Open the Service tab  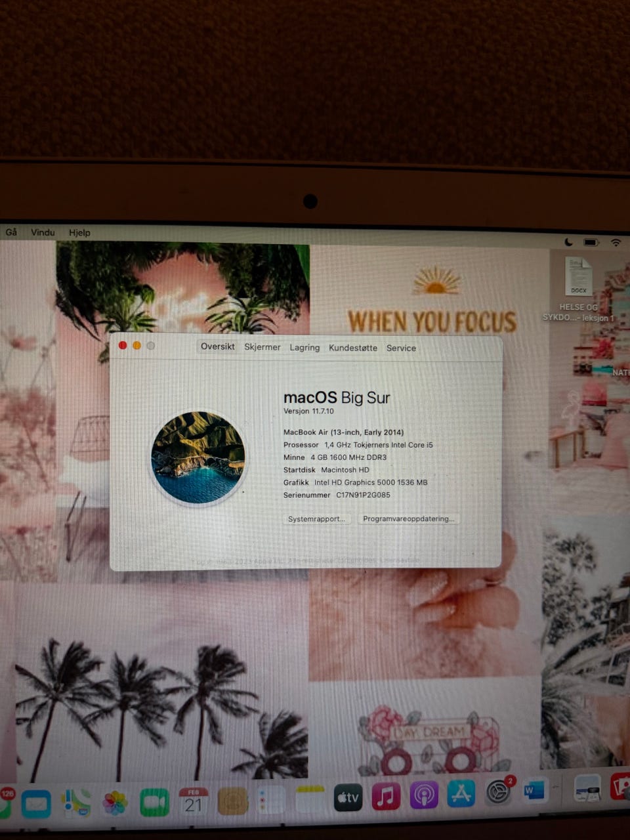click(x=401, y=348)
